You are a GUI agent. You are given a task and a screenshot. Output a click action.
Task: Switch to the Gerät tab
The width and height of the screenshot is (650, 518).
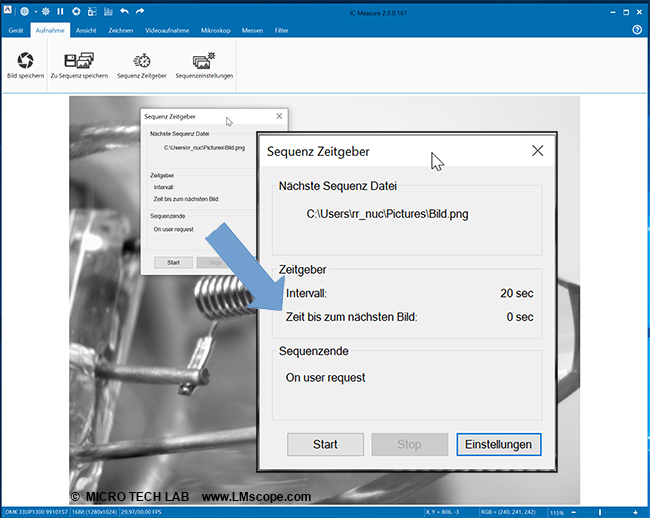point(16,30)
